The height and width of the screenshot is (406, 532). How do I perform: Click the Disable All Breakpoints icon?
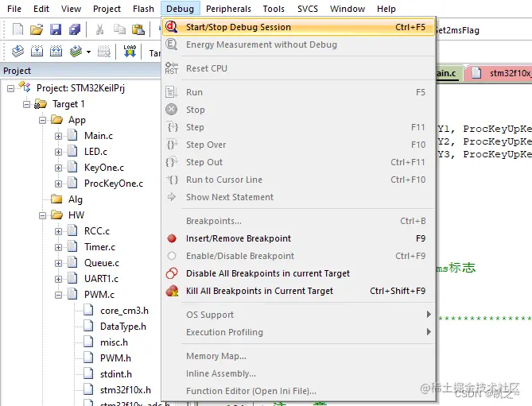(x=172, y=273)
